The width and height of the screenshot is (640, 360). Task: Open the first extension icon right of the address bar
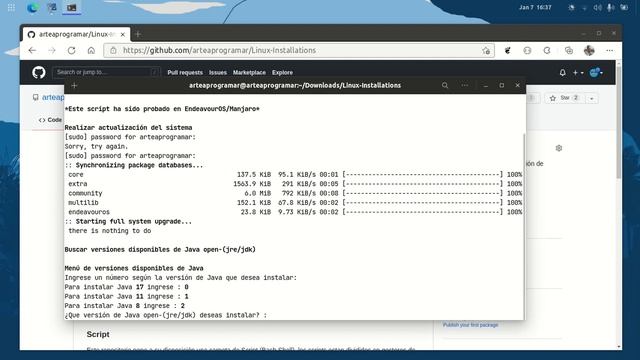pyautogui.click(x=507, y=51)
